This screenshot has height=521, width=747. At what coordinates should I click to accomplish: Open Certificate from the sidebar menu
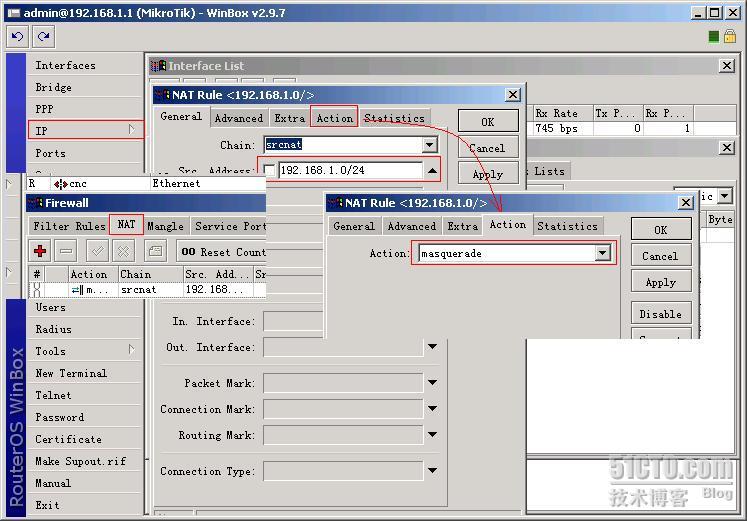pos(86,439)
